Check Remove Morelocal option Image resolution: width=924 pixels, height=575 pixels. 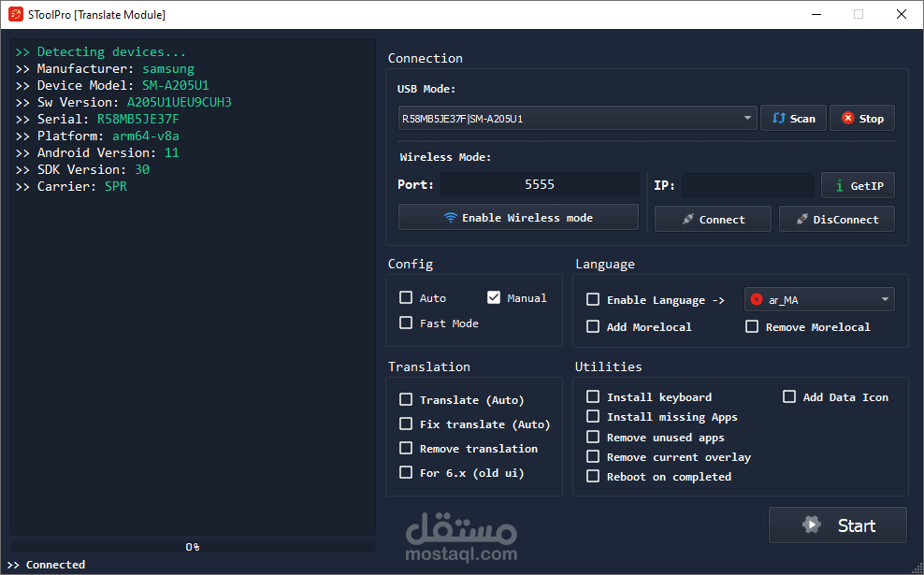point(752,326)
